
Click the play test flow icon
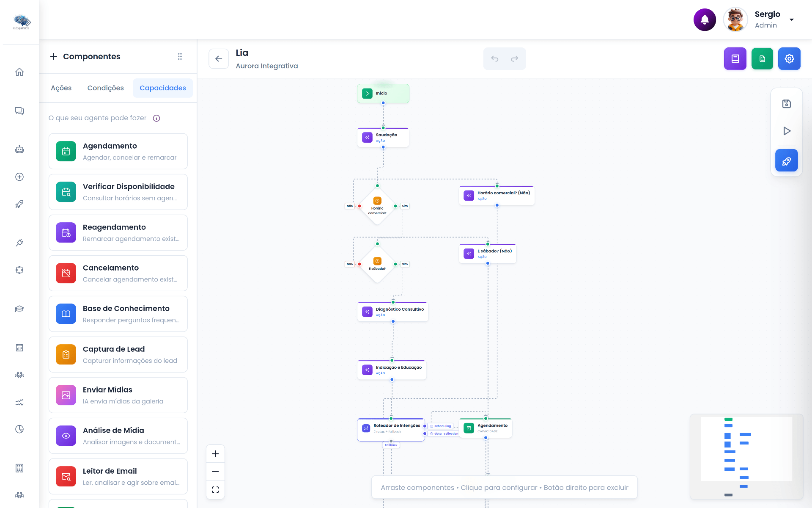(786, 131)
